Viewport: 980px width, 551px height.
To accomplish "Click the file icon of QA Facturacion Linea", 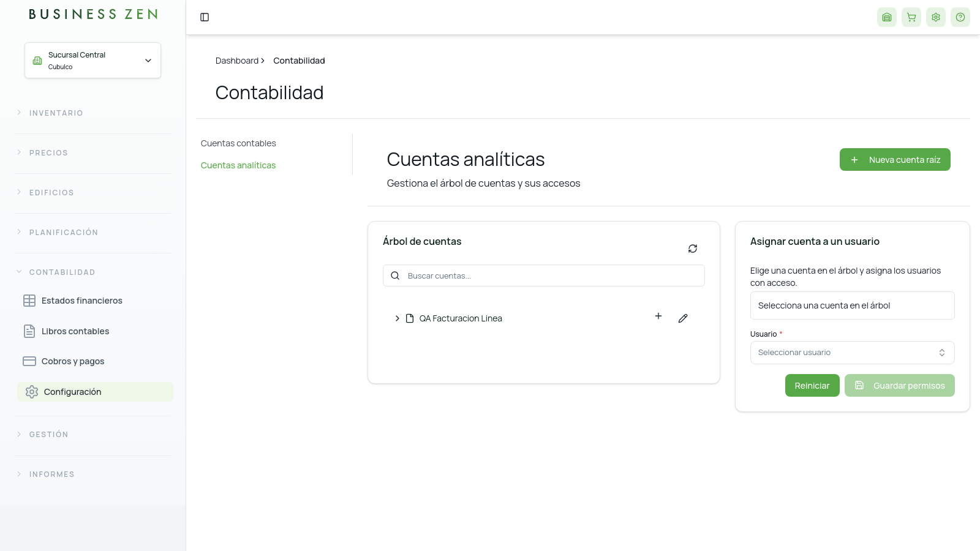I will tap(410, 318).
